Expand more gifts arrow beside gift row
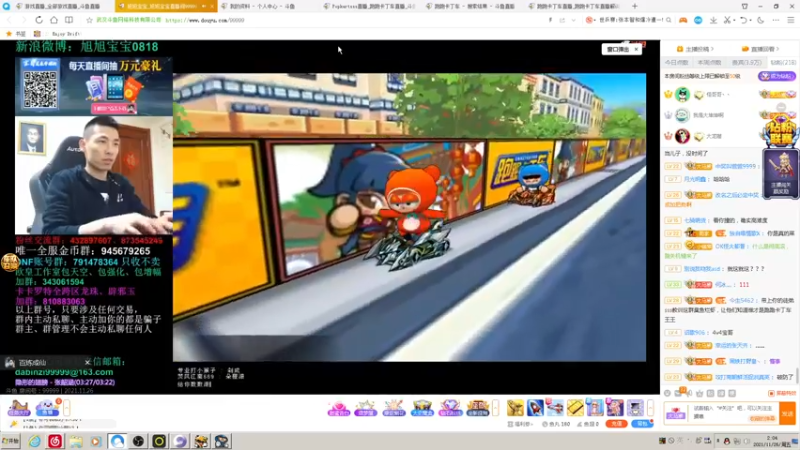The width and height of the screenshot is (800, 450). 651,408
